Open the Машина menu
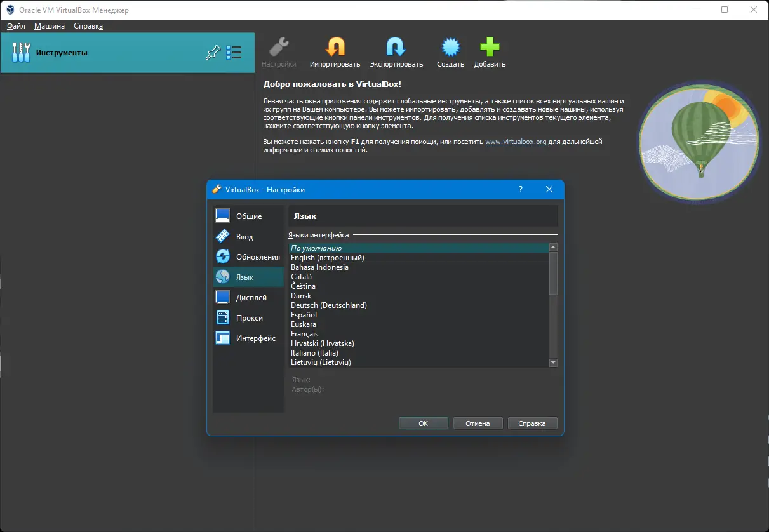This screenshot has width=769, height=532. point(50,26)
